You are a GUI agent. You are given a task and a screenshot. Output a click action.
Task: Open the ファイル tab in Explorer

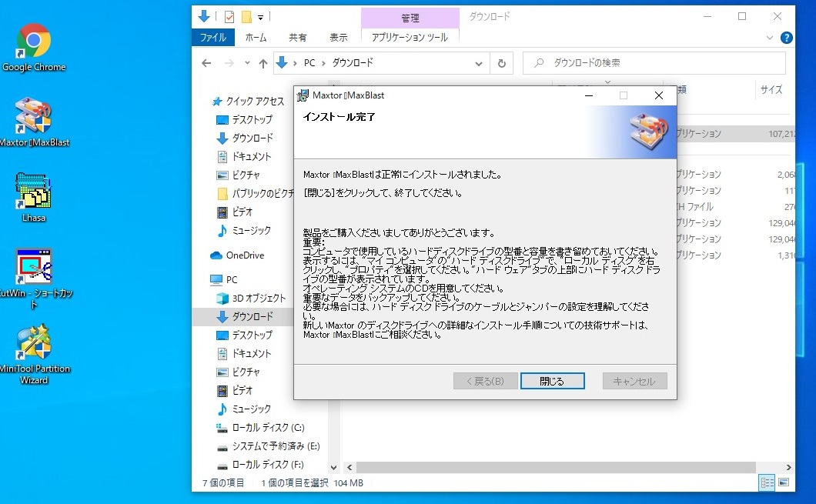212,38
